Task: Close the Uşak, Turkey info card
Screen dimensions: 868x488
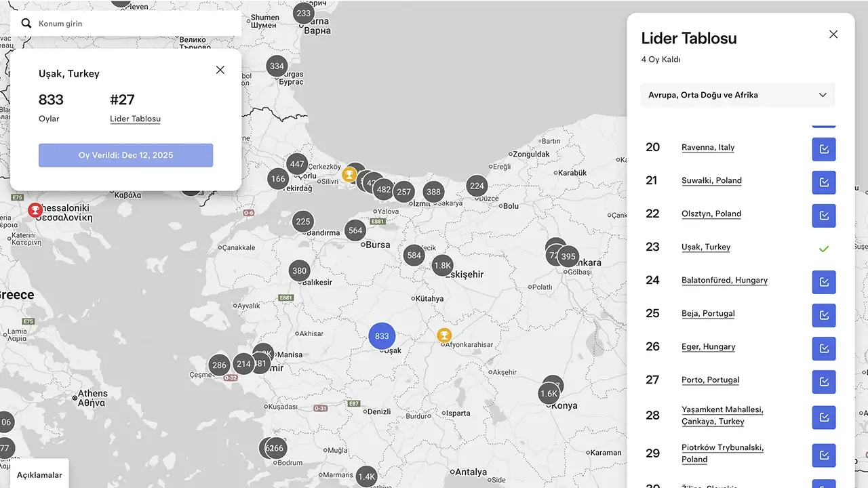Action: [x=220, y=70]
